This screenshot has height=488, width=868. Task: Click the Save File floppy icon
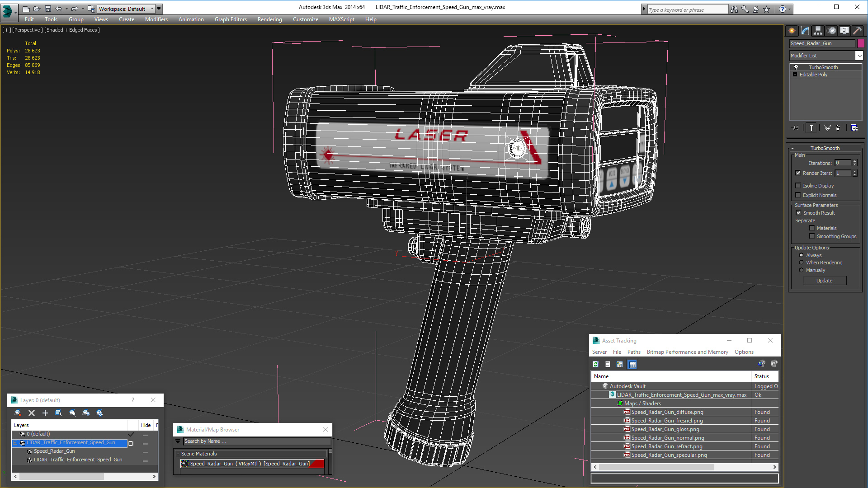(x=47, y=9)
